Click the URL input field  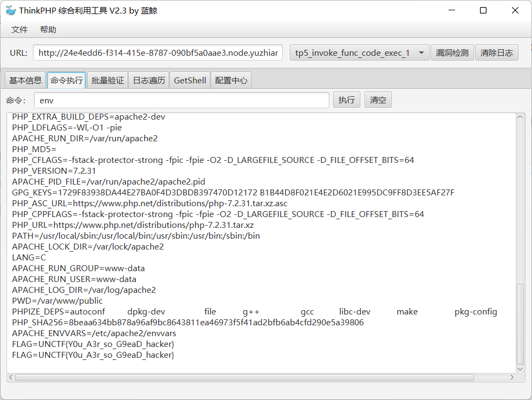tap(158, 53)
